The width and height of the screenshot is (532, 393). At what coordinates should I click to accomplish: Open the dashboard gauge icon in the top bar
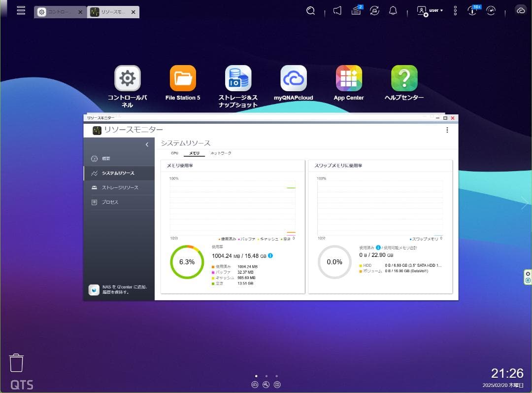pyautogui.click(x=491, y=10)
